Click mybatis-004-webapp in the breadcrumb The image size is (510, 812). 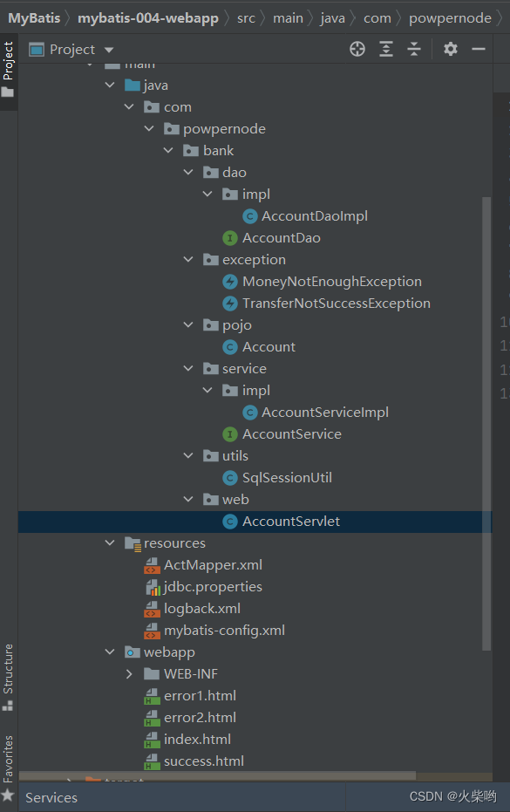148,18
